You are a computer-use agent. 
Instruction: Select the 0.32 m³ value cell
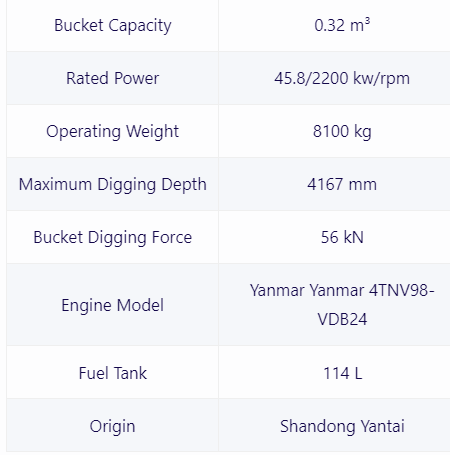(x=334, y=25)
